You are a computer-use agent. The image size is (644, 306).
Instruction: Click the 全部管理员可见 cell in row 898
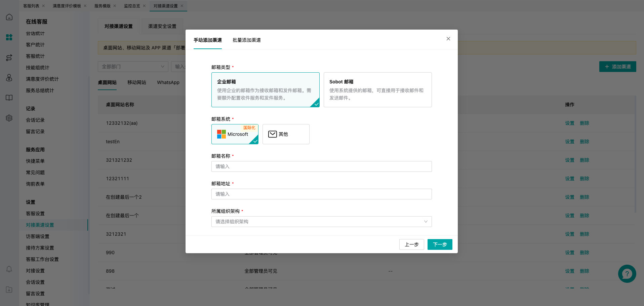[261, 271]
